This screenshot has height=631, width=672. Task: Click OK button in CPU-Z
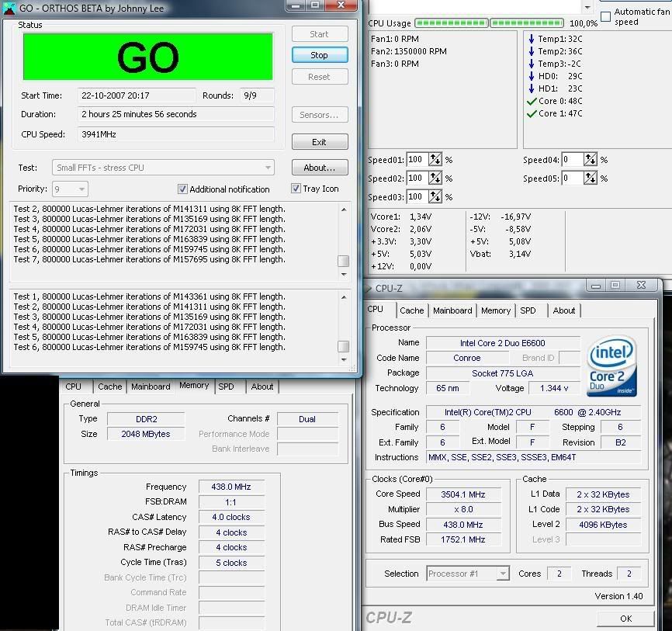625,619
